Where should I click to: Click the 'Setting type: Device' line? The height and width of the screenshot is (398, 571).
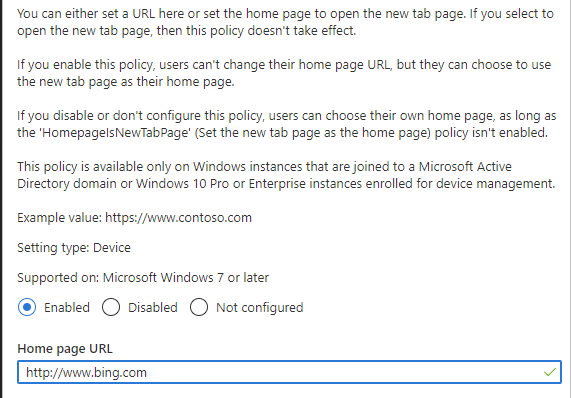[x=74, y=248]
